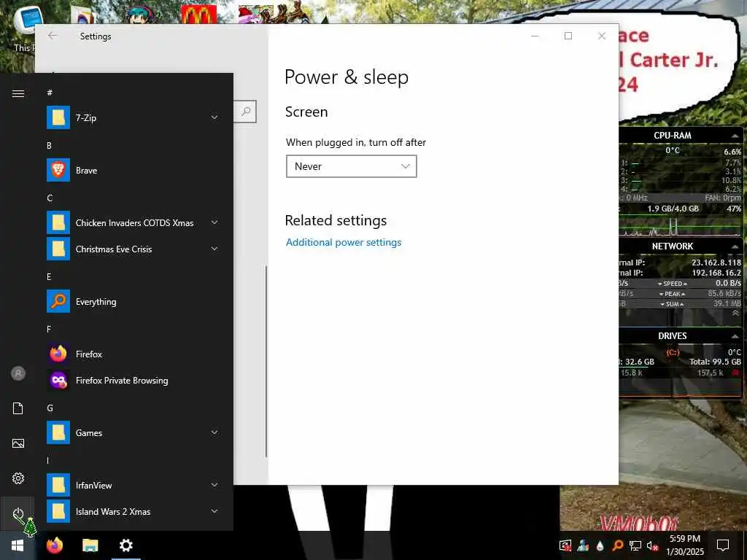Image resolution: width=747 pixels, height=560 pixels.
Task: Launch Brave from the Start menu
Action: click(86, 171)
